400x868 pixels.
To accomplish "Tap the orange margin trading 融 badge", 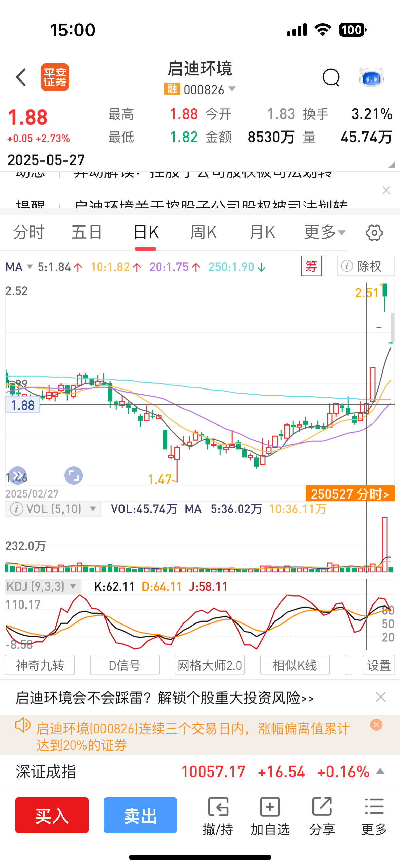I will (x=172, y=89).
